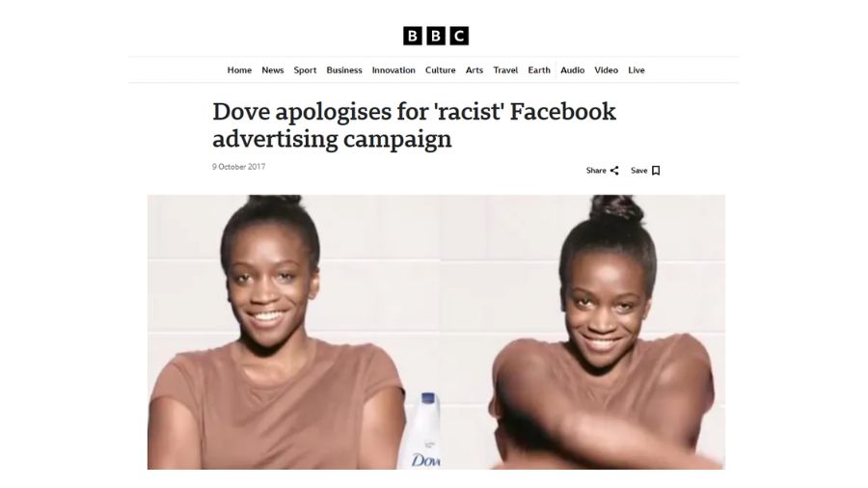Go to the Live section
This screenshot has width=868, height=488.
point(637,70)
